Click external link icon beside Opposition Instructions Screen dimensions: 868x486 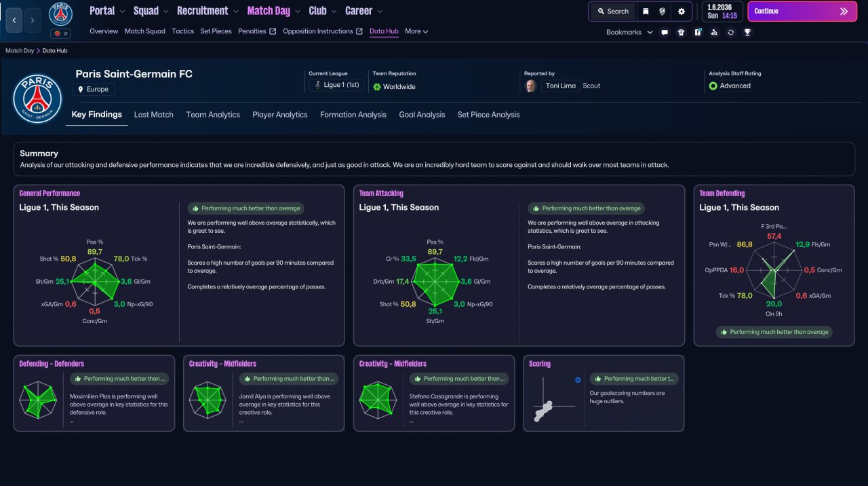359,31
